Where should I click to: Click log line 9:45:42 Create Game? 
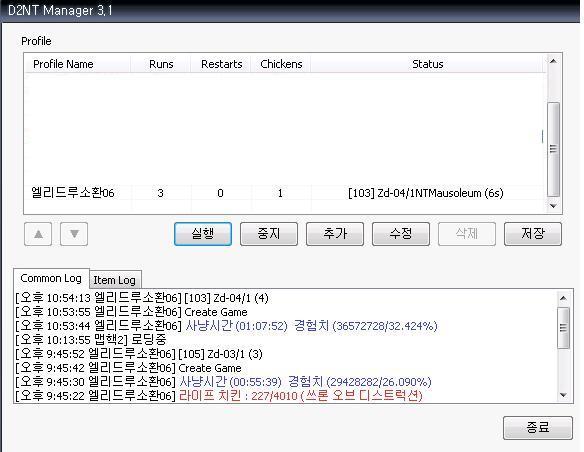pyautogui.click(x=128, y=368)
